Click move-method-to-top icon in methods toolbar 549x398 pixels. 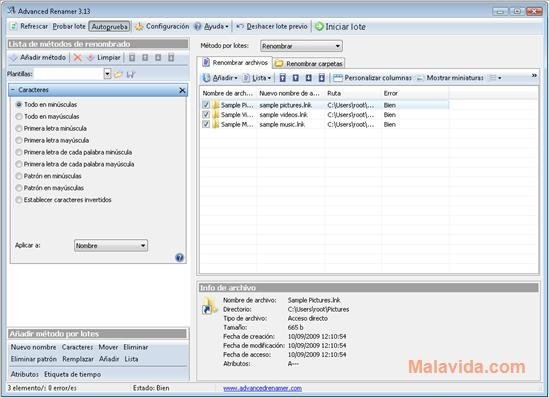[x=132, y=57]
